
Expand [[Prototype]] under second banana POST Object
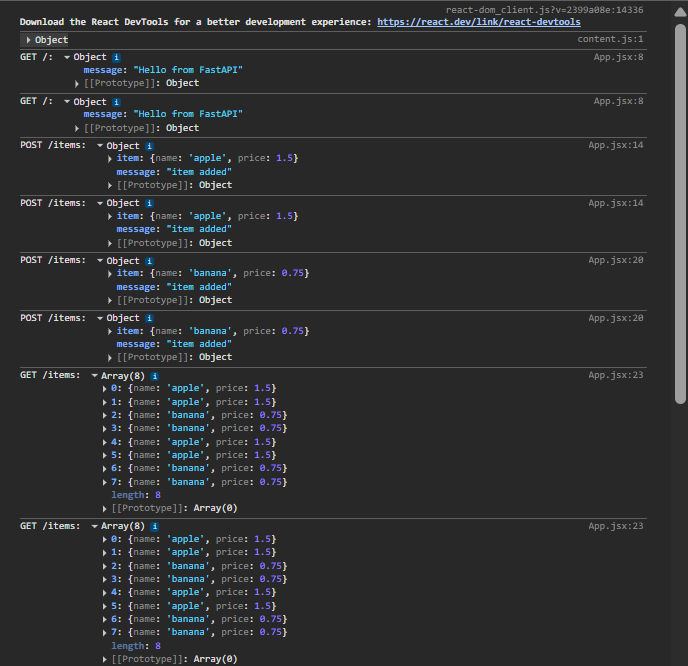(110, 358)
